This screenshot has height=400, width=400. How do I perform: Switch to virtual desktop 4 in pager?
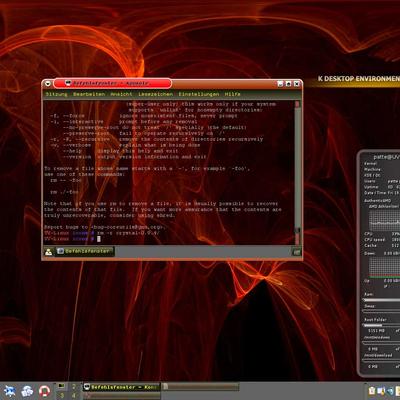pos(74,395)
